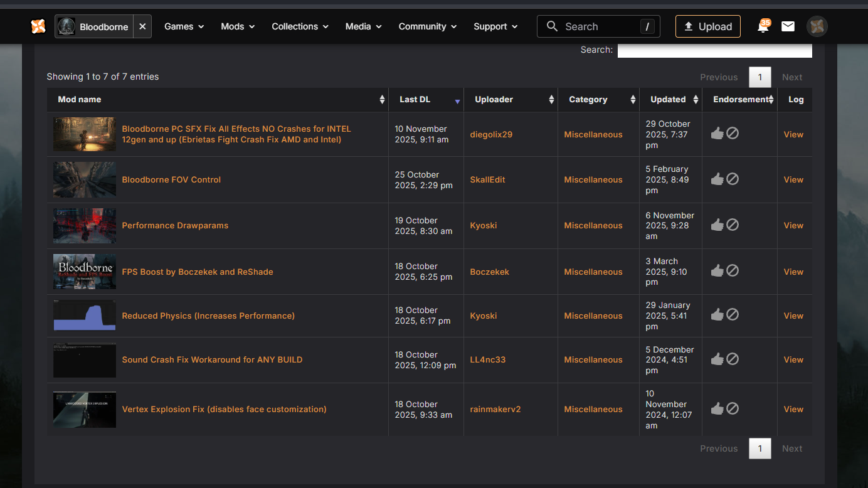Sort the table by Category column

(x=599, y=100)
